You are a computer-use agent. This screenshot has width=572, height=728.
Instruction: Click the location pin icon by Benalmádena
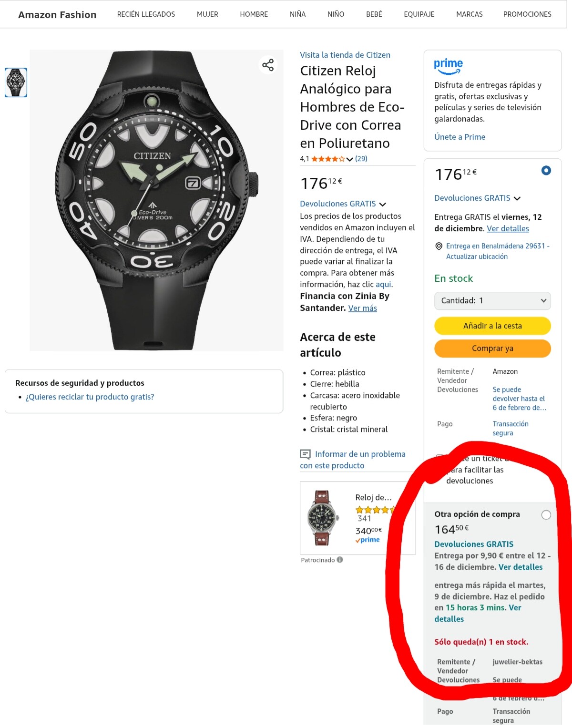[439, 246]
